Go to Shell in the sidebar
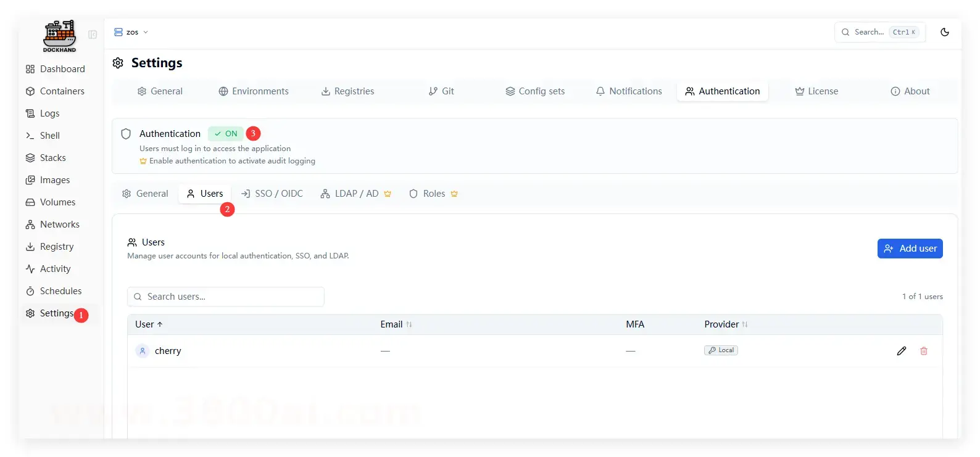Viewport: 980px width, 457px height. pos(49,136)
